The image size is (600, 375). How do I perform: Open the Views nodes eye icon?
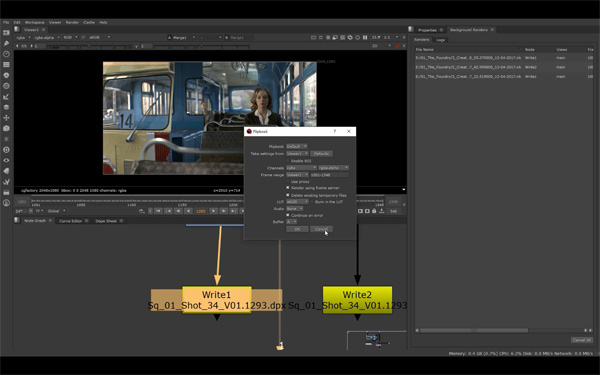click(6, 160)
